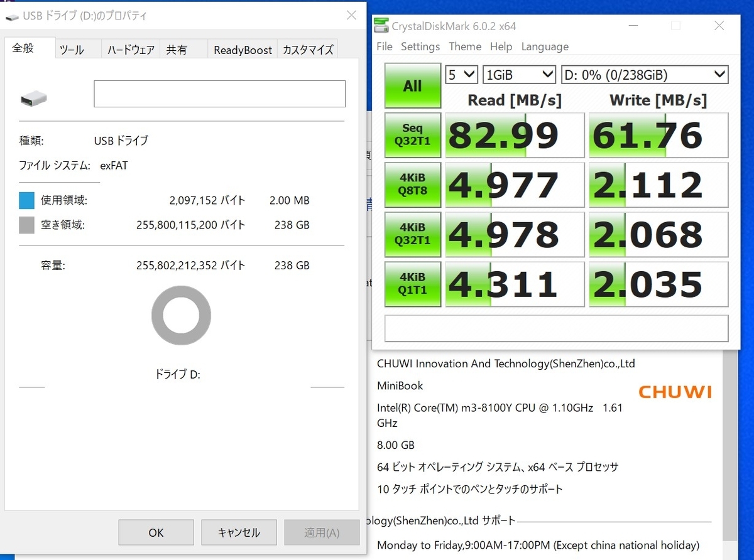The height and width of the screenshot is (560, 754).
Task: Switch to the ハードウェア tab
Action: (131, 50)
